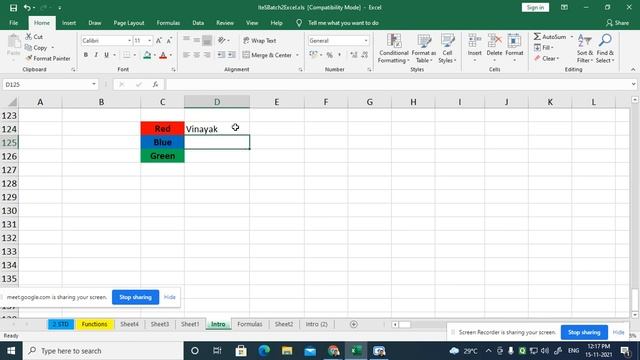Toggle Underline formatting
Screen dimensions: 640x360
click(x=106, y=55)
